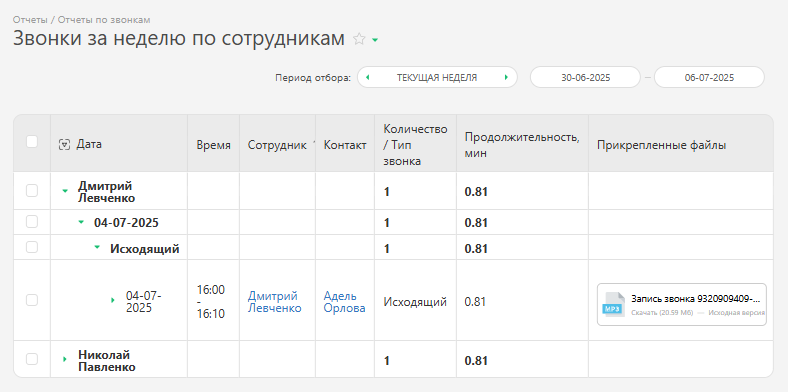Click Количество / Тип звонка column header
Screen dimensions: 788x392
tap(415, 145)
